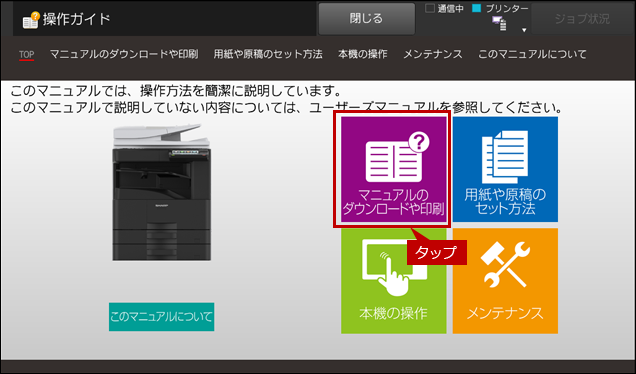This screenshot has width=636, height=374.
Task: Open the orange メンテナンス tile
Action: (505, 281)
